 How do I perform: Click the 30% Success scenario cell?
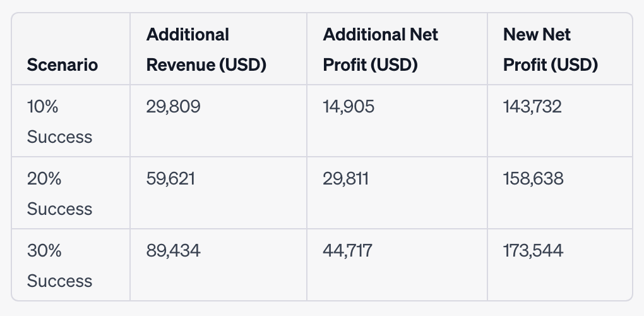coord(59,265)
